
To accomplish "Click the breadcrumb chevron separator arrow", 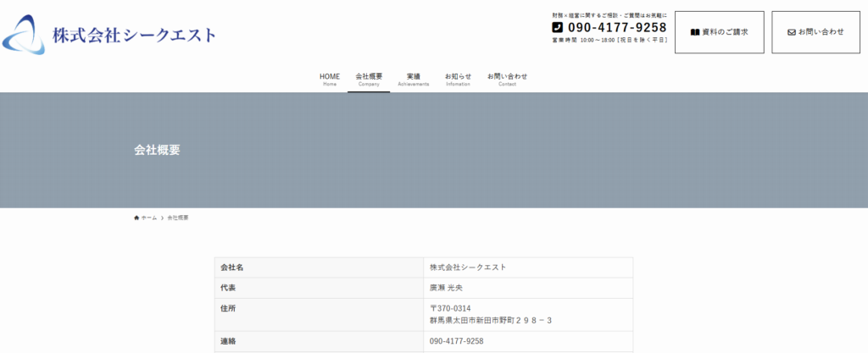I will tap(162, 218).
